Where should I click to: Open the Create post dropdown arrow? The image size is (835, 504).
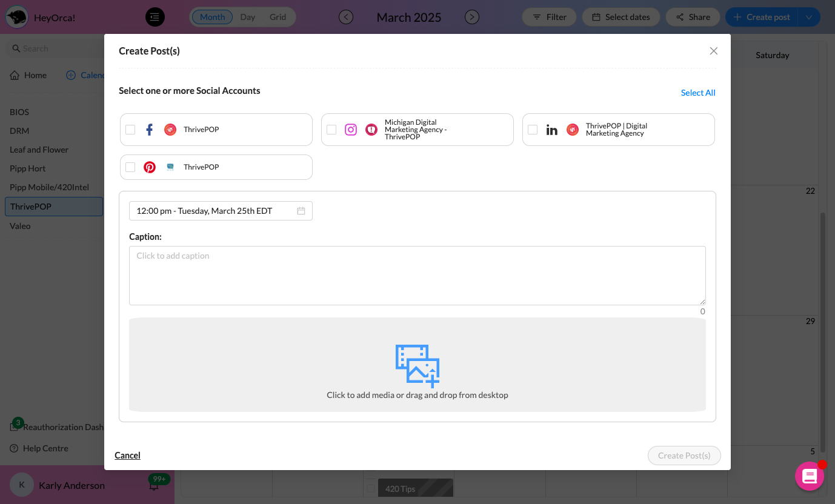tap(809, 17)
